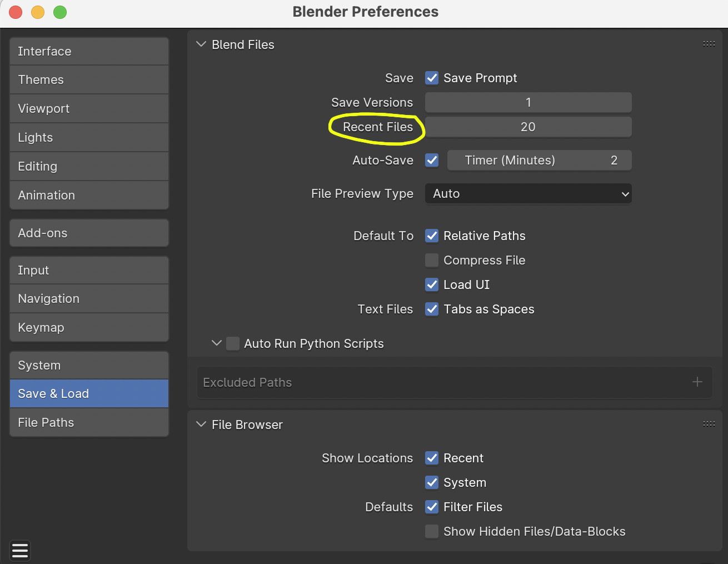Click the Text Files label
Image resolution: width=728 pixels, height=564 pixels.
pos(385,309)
